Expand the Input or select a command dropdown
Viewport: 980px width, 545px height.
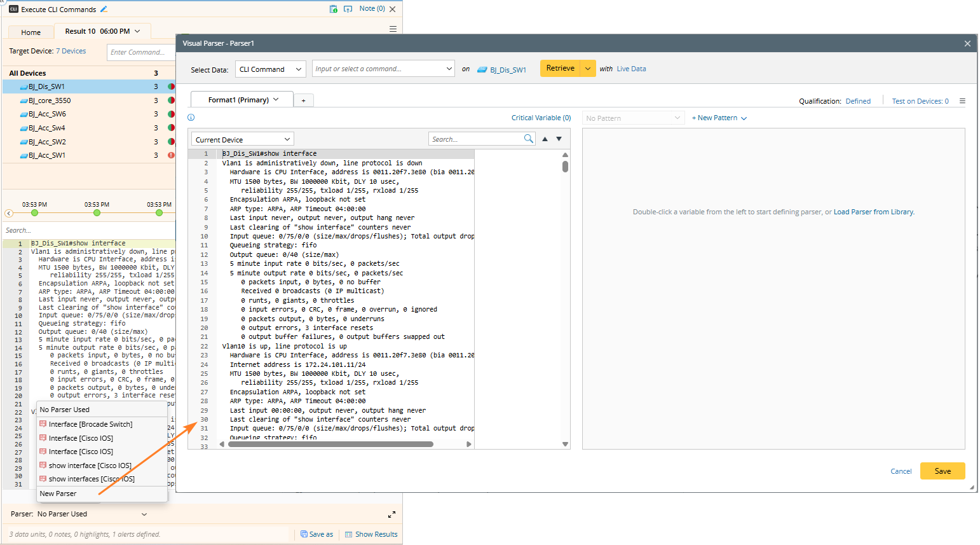pos(449,69)
